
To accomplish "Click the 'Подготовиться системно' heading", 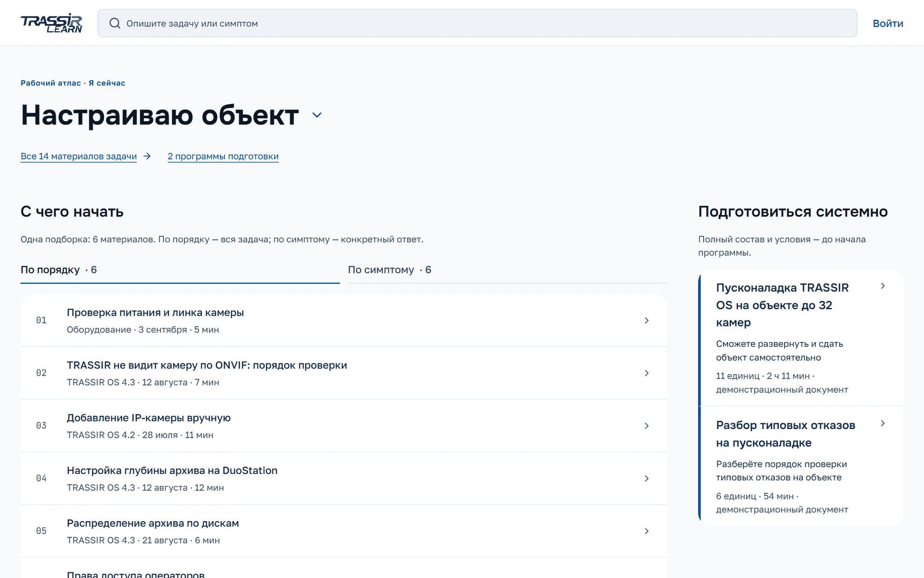I will [x=793, y=212].
